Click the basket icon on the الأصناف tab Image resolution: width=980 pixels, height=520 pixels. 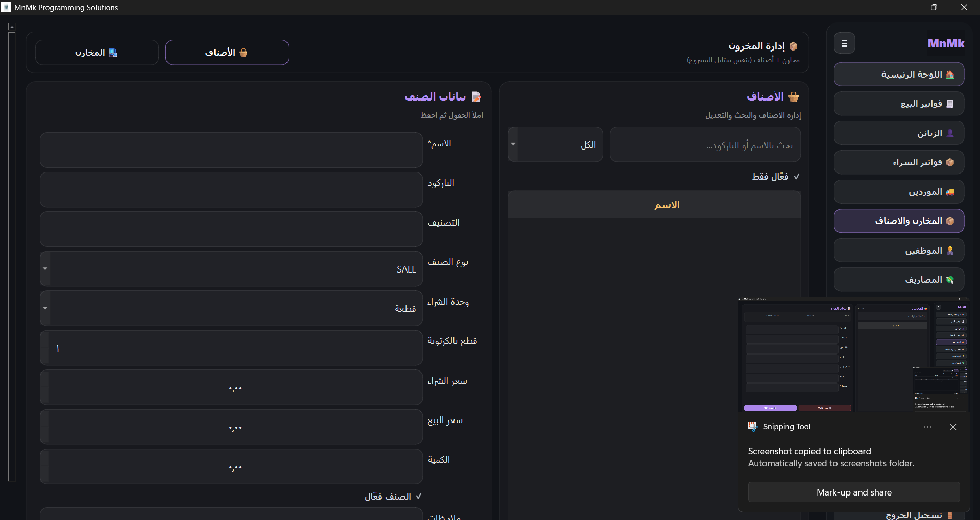243,53
